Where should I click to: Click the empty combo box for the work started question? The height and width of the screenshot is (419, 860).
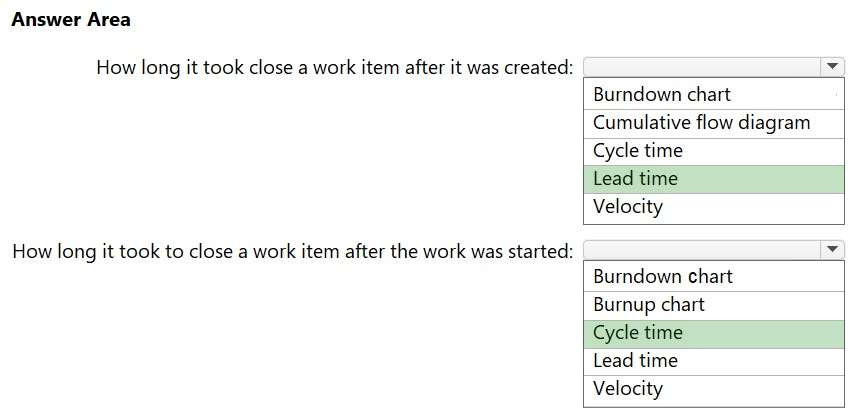702,249
